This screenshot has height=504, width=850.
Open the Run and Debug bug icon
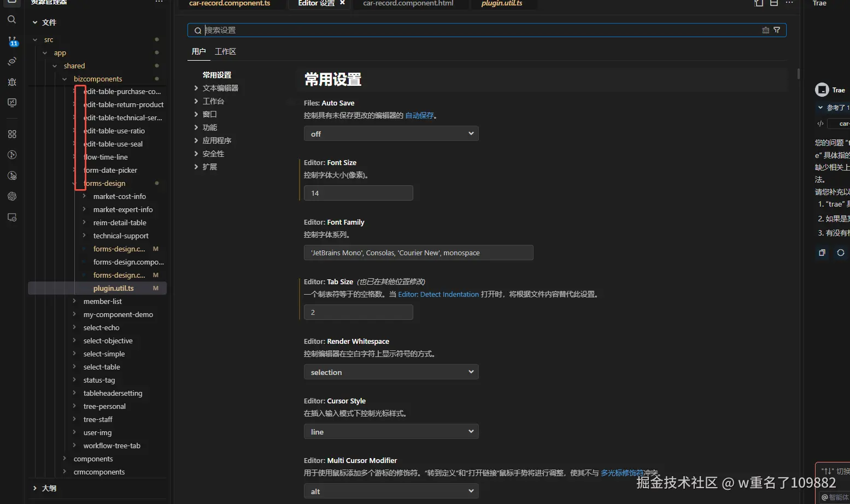(12, 82)
